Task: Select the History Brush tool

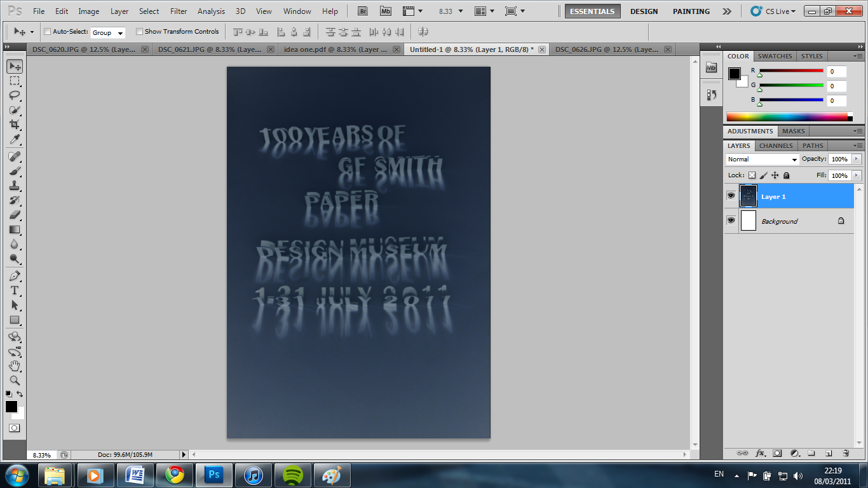Action: coord(15,200)
